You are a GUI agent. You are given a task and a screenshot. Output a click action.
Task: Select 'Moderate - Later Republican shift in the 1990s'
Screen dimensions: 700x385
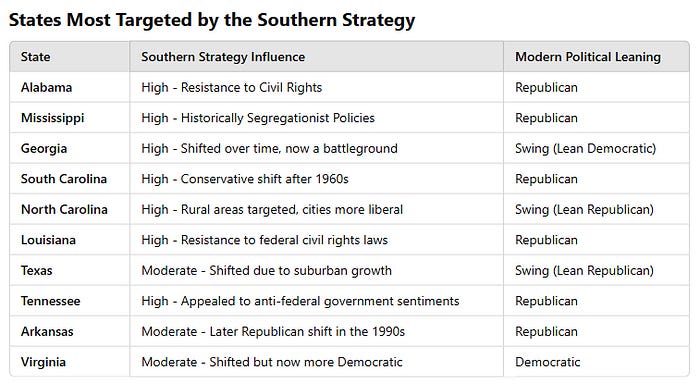click(273, 331)
